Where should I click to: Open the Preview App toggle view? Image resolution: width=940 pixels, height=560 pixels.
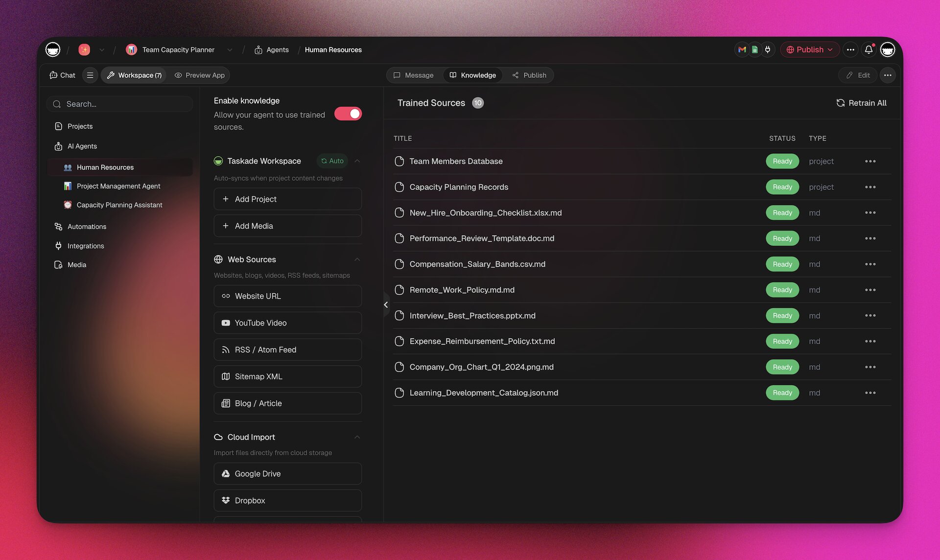click(199, 75)
